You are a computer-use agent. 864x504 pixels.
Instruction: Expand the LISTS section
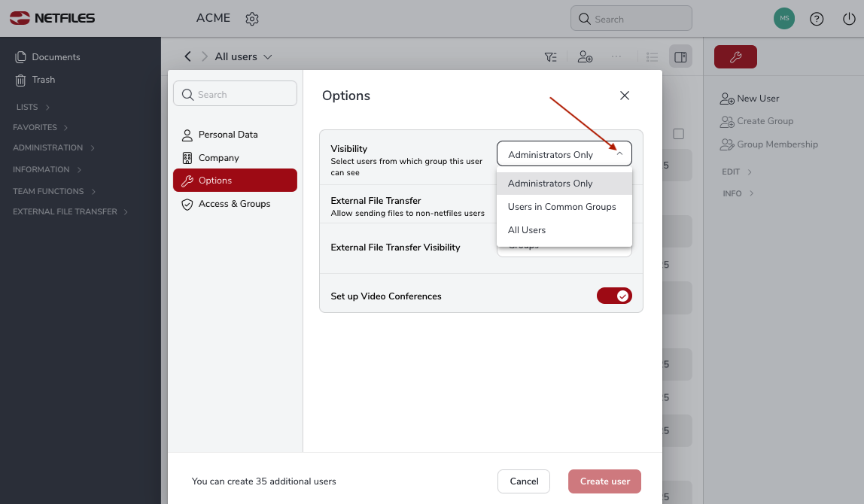click(33, 107)
